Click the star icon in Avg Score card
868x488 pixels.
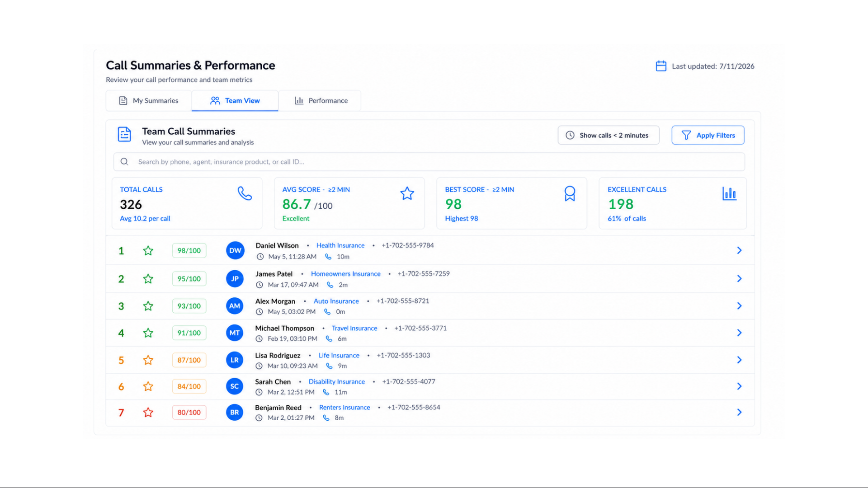[407, 193]
